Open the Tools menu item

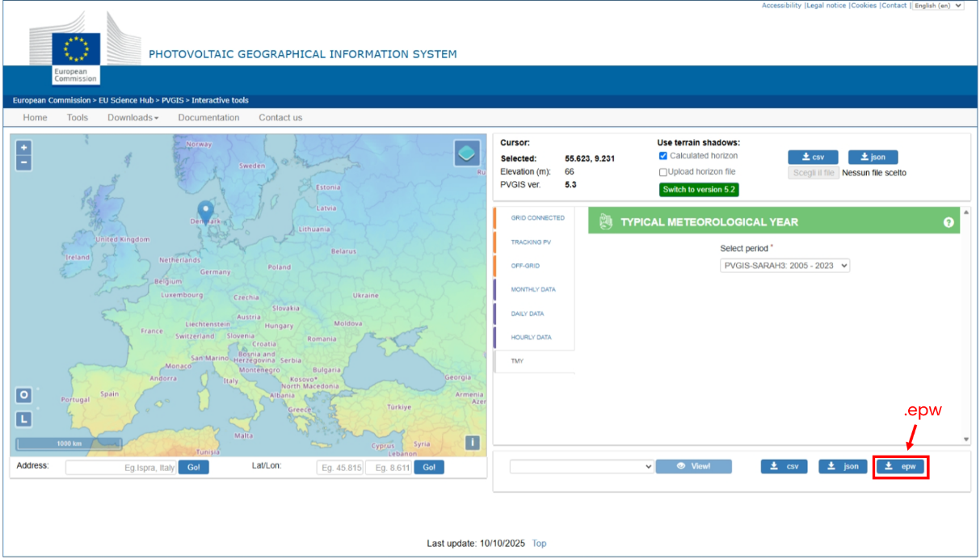pos(78,118)
